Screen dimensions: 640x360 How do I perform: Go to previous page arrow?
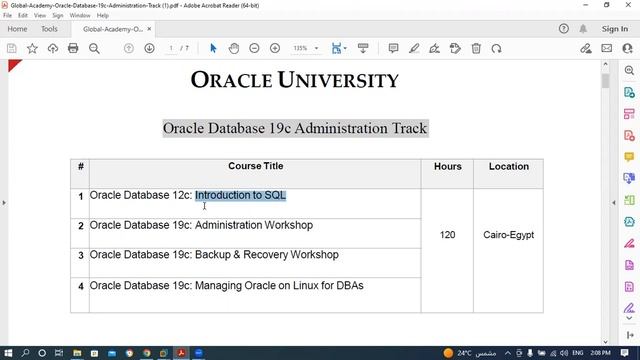[x=129, y=48]
